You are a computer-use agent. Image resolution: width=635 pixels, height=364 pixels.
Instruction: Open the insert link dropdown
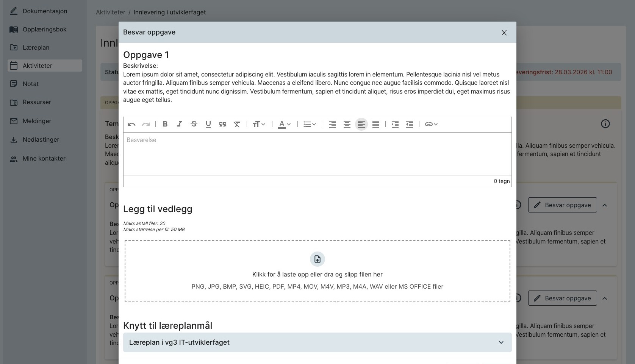tap(431, 124)
